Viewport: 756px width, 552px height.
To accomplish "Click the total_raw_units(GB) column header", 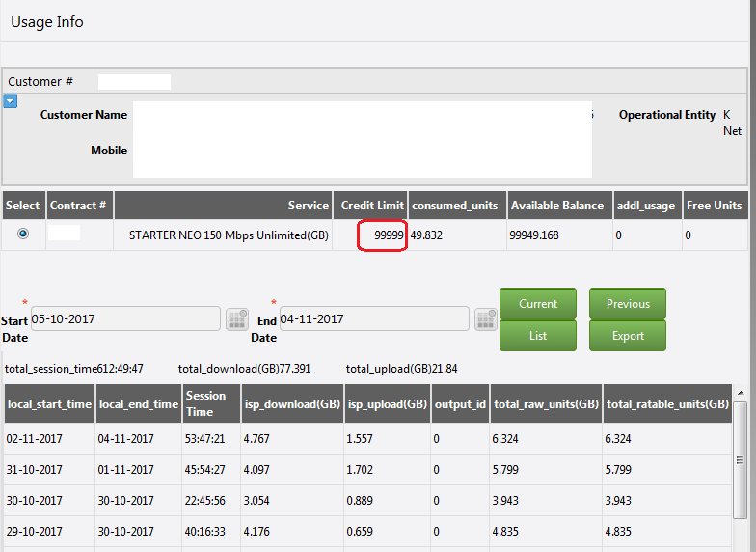I will click(x=546, y=403).
